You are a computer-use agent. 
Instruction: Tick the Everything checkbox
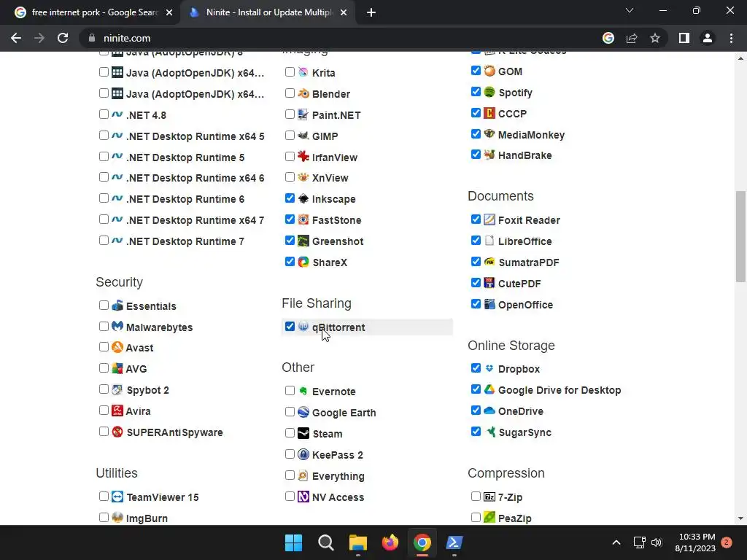coord(290,475)
